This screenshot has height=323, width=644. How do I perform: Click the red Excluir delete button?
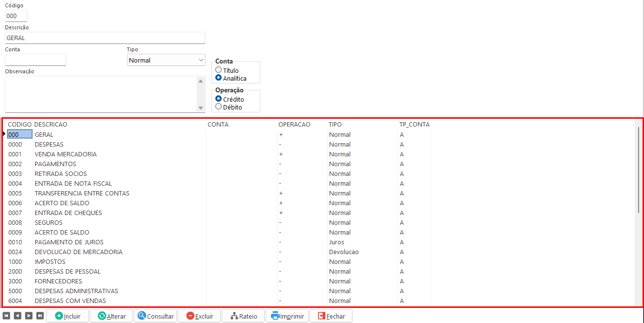click(x=199, y=316)
